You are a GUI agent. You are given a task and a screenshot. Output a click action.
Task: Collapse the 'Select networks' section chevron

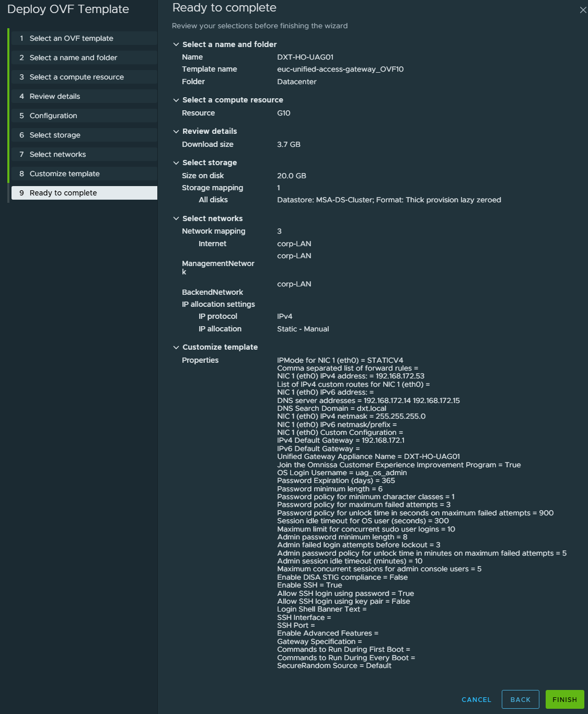pyautogui.click(x=176, y=218)
